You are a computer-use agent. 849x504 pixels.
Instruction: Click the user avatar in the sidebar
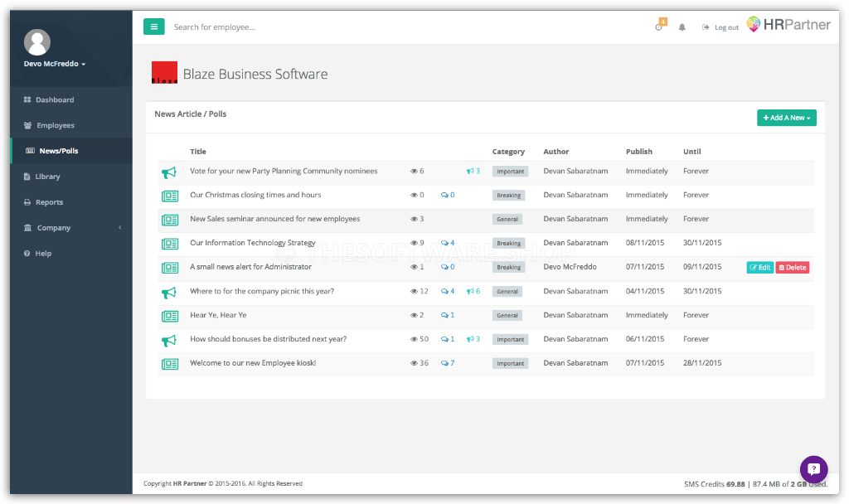37,41
